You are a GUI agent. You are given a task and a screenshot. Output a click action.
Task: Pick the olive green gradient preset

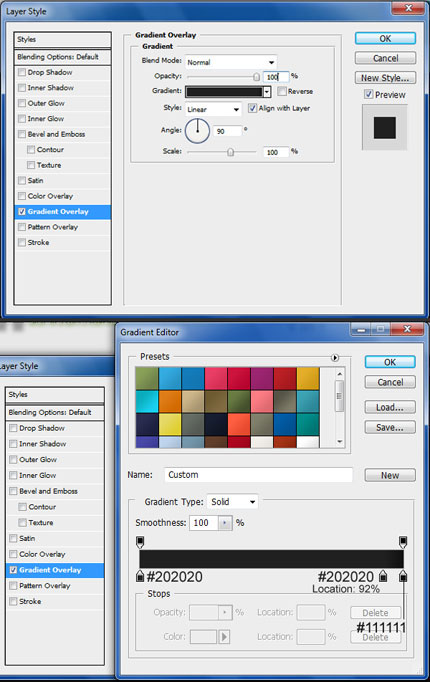[147, 378]
